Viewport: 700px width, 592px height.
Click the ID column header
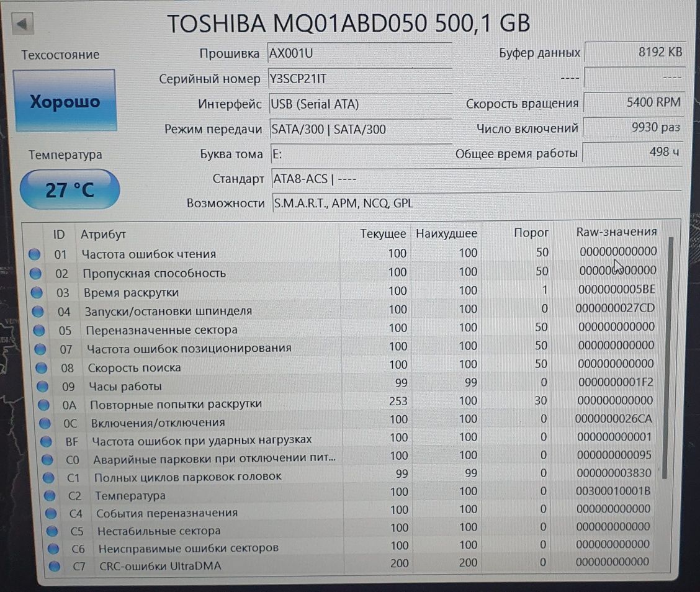coord(59,235)
